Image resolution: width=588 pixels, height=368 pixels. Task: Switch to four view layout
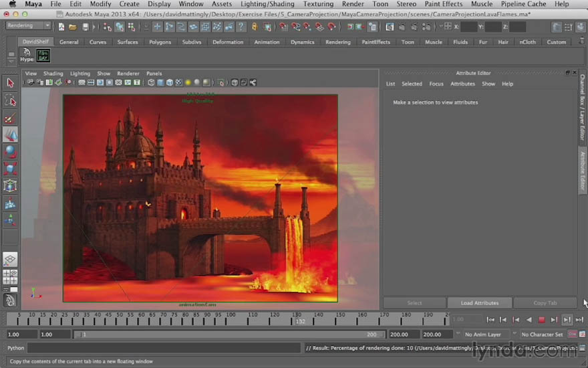point(10,277)
